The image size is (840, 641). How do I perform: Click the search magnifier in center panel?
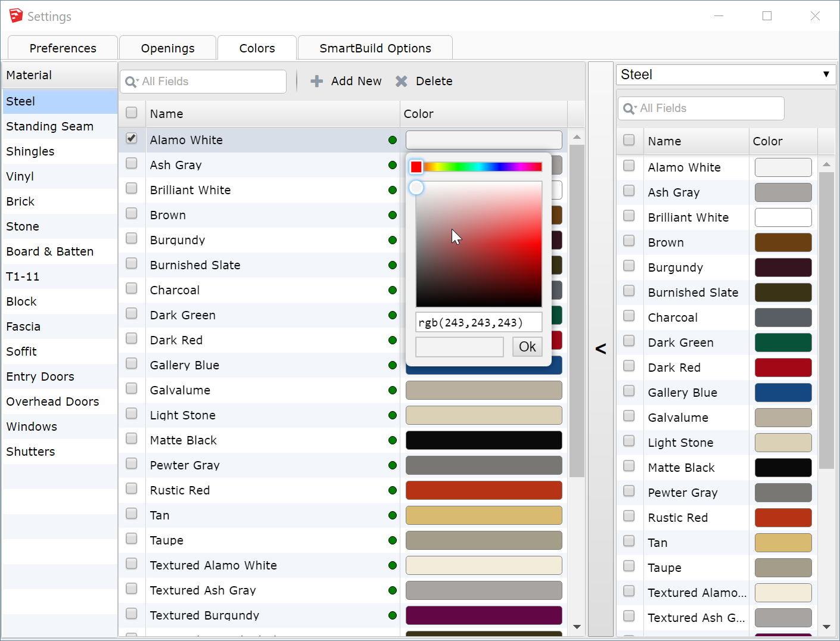tap(131, 82)
